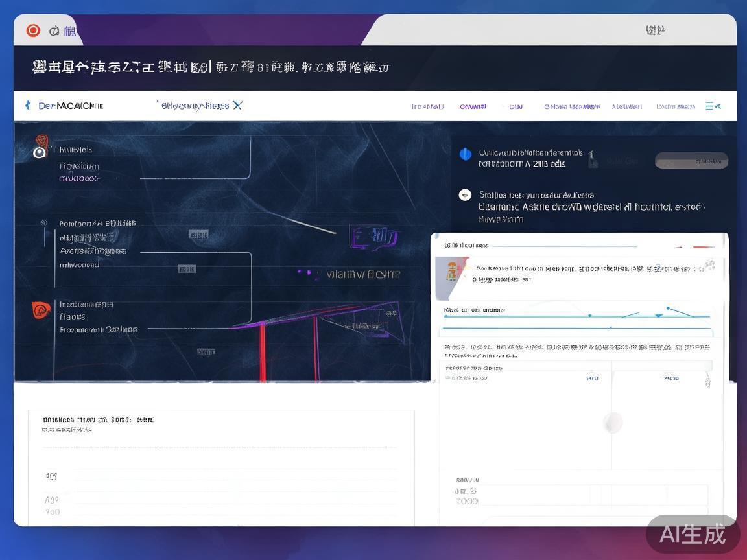Click the white round eye icon in the right panel
The height and width of the screenshot is (560, 747).
[465, 194]
